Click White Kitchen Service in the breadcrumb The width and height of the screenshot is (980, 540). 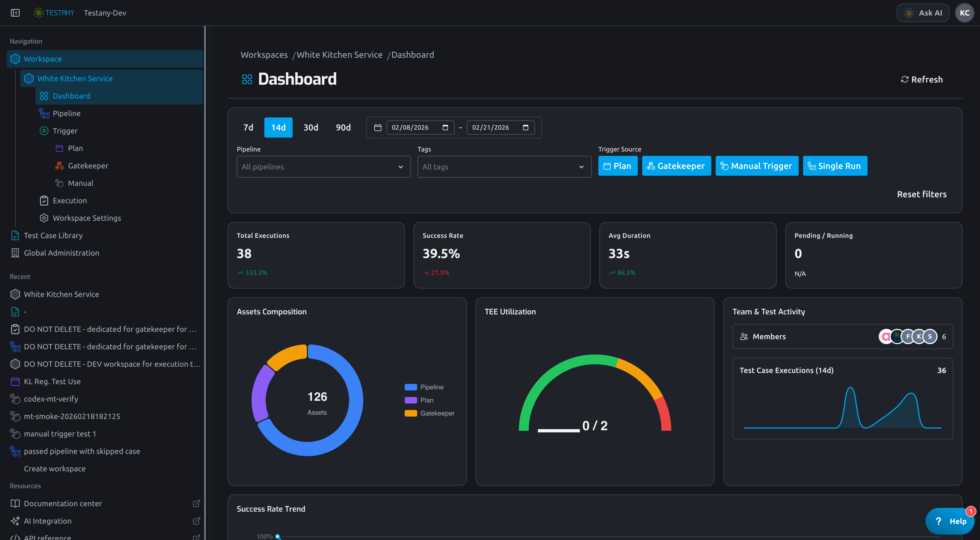pyautogui.click(x=339, y=55)
